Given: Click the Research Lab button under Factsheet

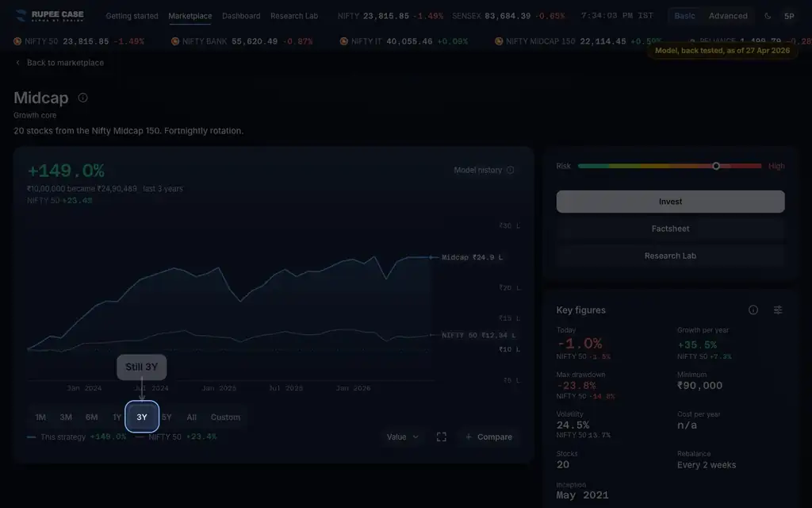Looking at the screenshot, I should point(671,256).
